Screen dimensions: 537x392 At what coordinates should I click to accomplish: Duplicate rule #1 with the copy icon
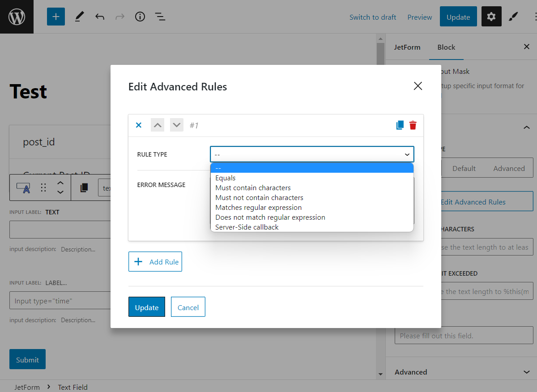(399, 125)
